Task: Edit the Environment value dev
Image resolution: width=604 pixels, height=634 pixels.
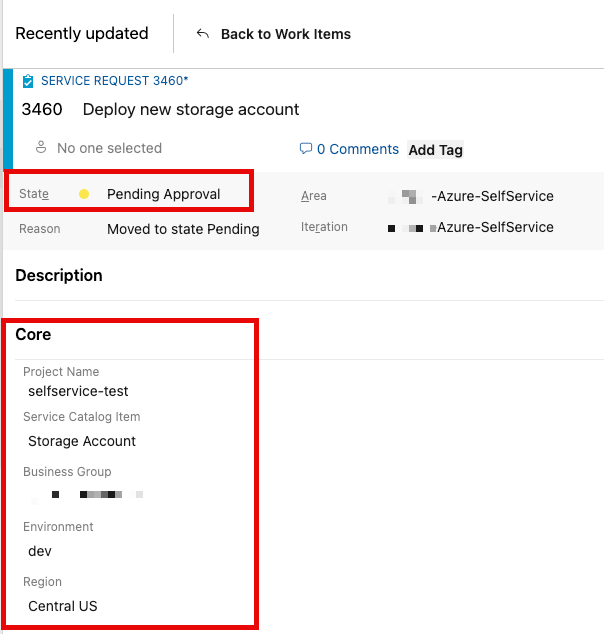Action: click(x=40, y=551)
